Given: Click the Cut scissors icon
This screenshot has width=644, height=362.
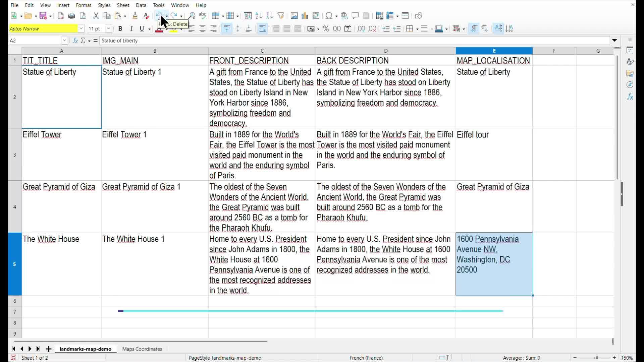Looking at the screenshot, I should 96,16.
